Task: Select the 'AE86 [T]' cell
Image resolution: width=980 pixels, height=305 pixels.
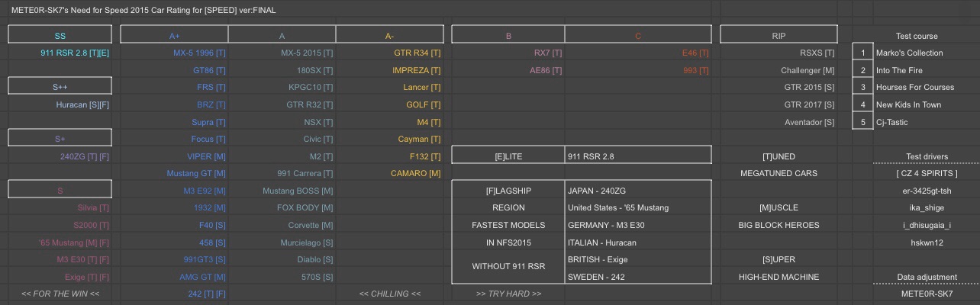Action: (x=508, y=70)
